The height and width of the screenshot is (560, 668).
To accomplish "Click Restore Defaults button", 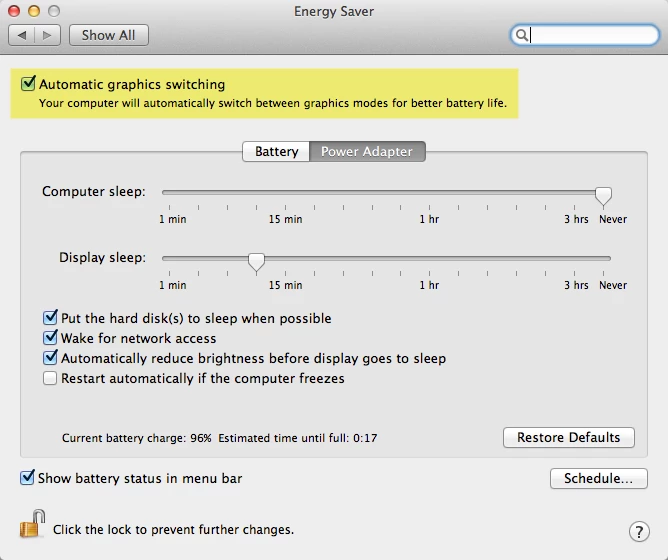I will click(569, 437).
